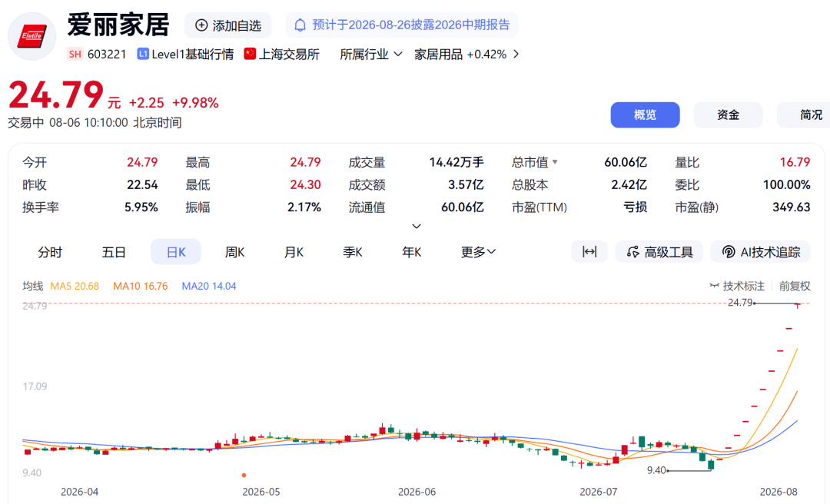
Task: Toggle 总市值 dropdown triangle
Action: pyautogui.click(x=555, y=162)
